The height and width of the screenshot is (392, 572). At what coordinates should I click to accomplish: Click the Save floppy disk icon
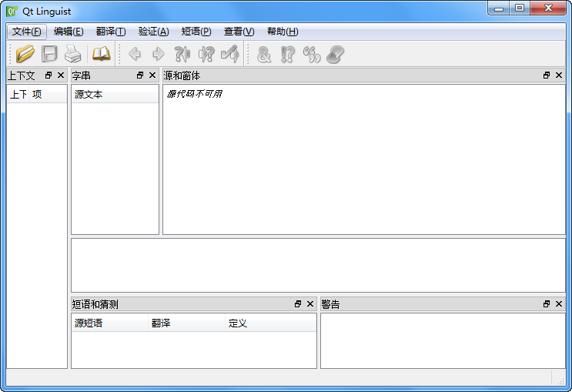[49, 54]
